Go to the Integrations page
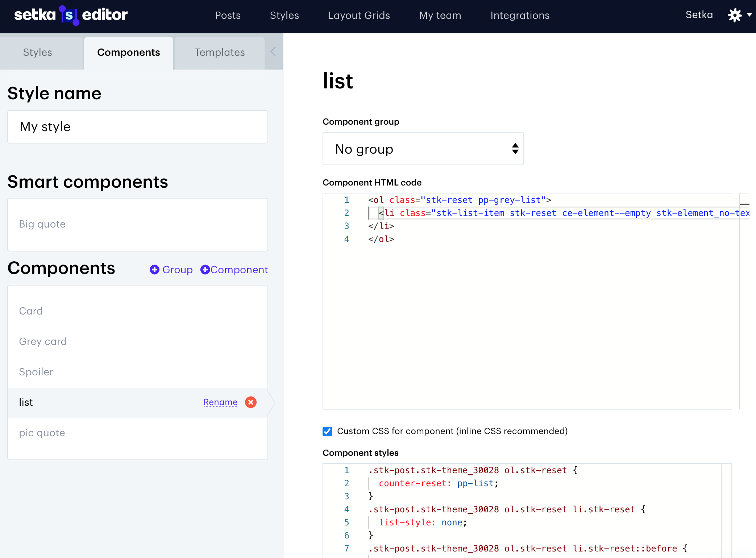 click(x=520, y=15)
